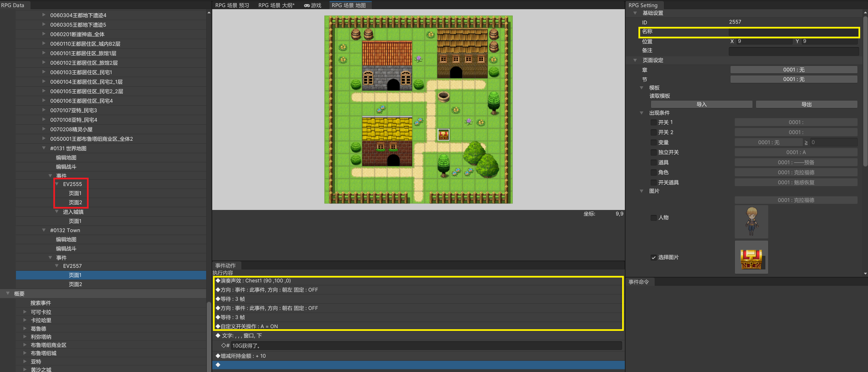Image resolution: width=868 pixels, height=372 pixels.
Task: Click the diamond marker of the empty command row
Action: click(x=218, y=365)
